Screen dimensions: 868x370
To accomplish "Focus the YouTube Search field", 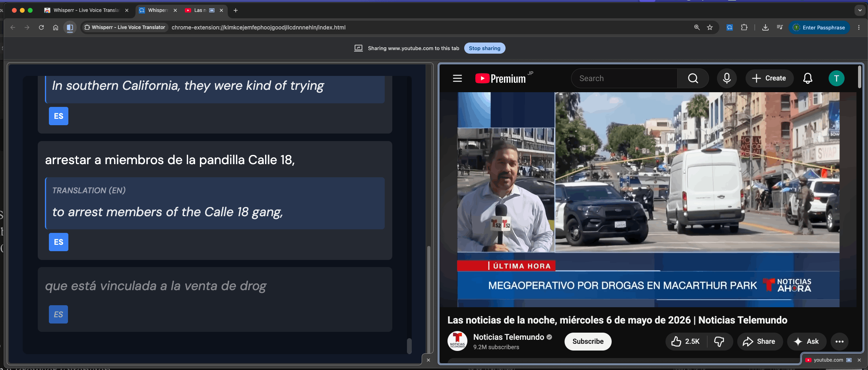I will 624,78.
